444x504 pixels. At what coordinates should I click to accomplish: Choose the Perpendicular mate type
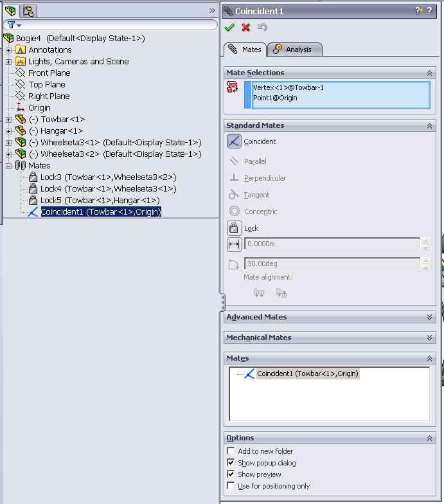click(234, 177)
